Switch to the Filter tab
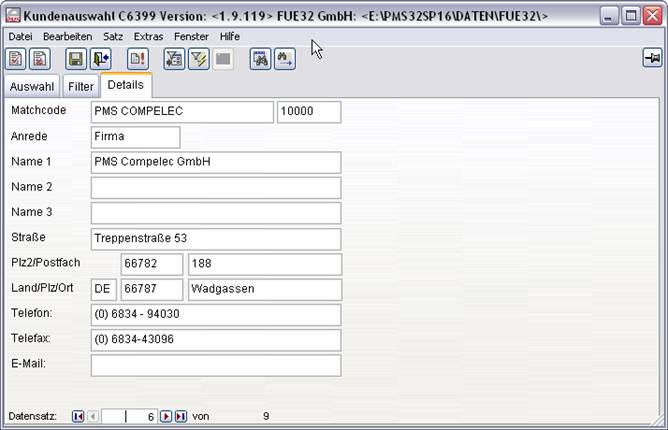The width and height of the screenshot is (668, 430). (x=81, y=87)
